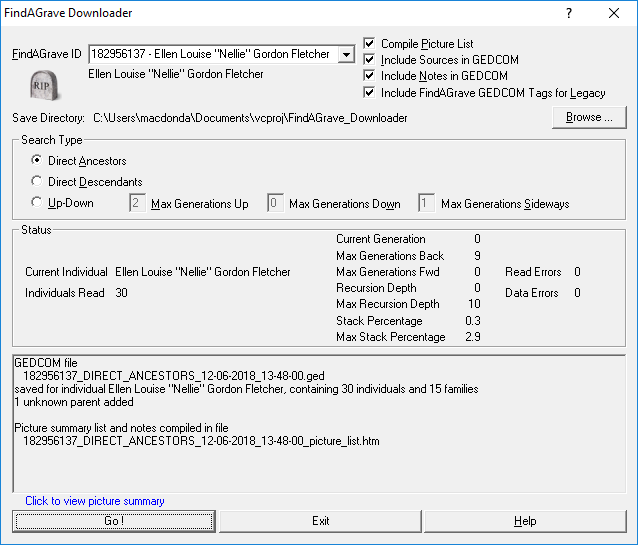Select the Up-Down search option
The image size is (639, 546).
click(37, 202)
